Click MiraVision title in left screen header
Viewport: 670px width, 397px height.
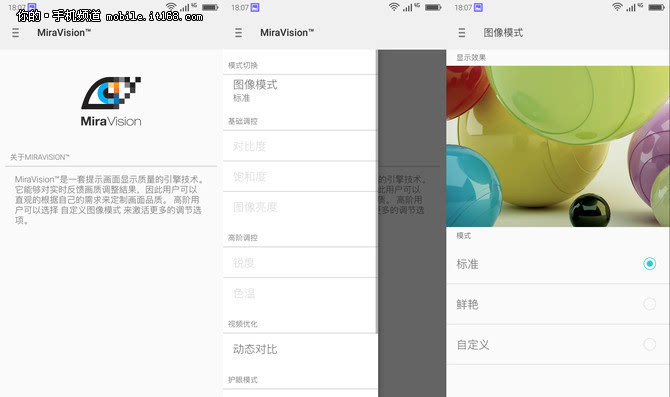tap(64, 33)
